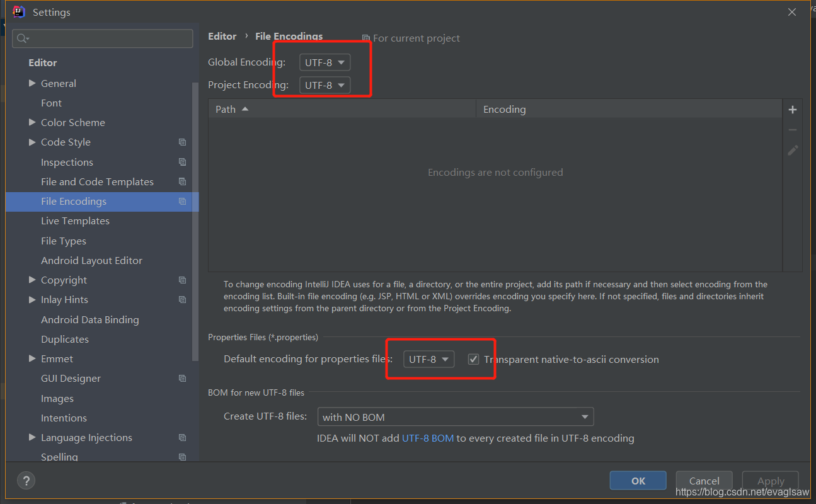Screen dimensions: 816x504
Task: Click project-level icon next to Code Style
Action: coord(182,142)
